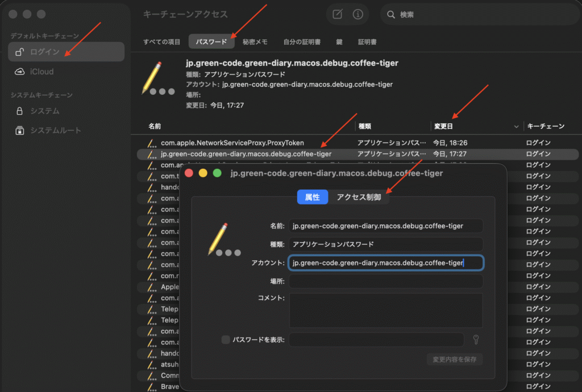Click the key icon next to password field
The width and height of the screenshot is (582, 392).
tap(476, 340)
